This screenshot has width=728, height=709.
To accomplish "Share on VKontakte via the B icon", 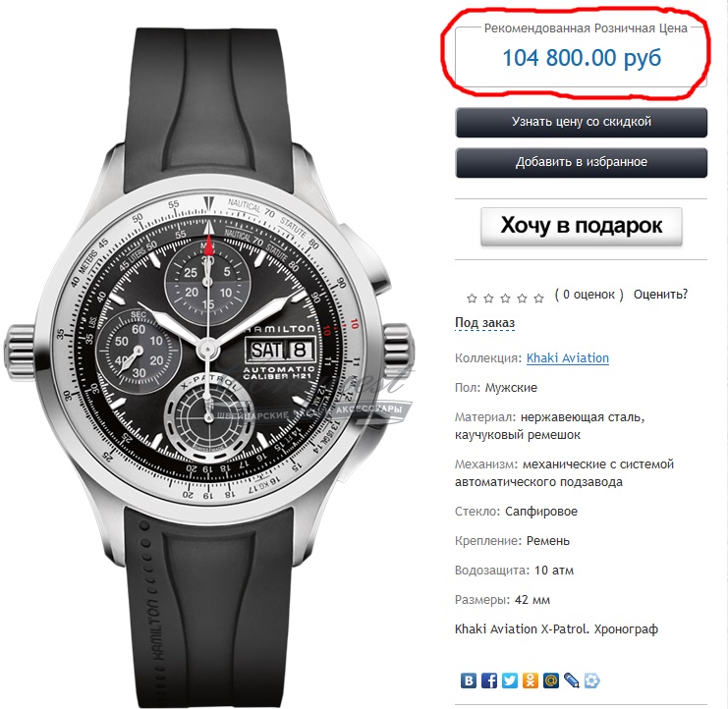I will coord(469,681).
